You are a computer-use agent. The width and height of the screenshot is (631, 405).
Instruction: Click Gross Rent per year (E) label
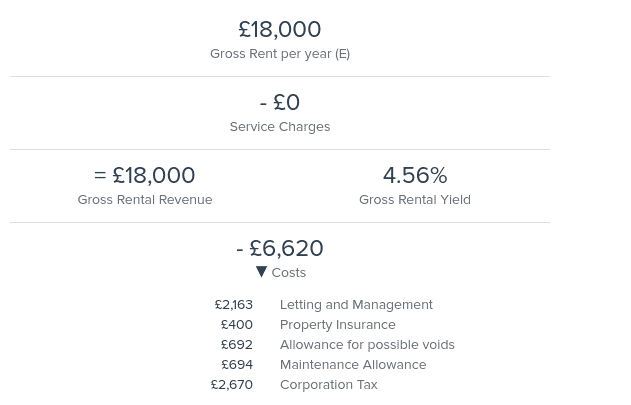(x=280, y=54)
